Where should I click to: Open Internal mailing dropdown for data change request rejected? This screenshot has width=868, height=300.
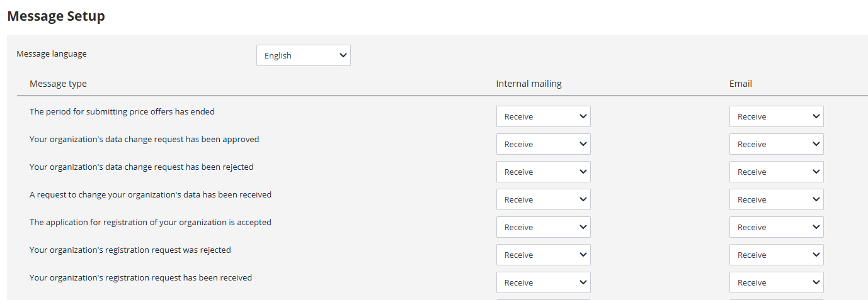544,172
